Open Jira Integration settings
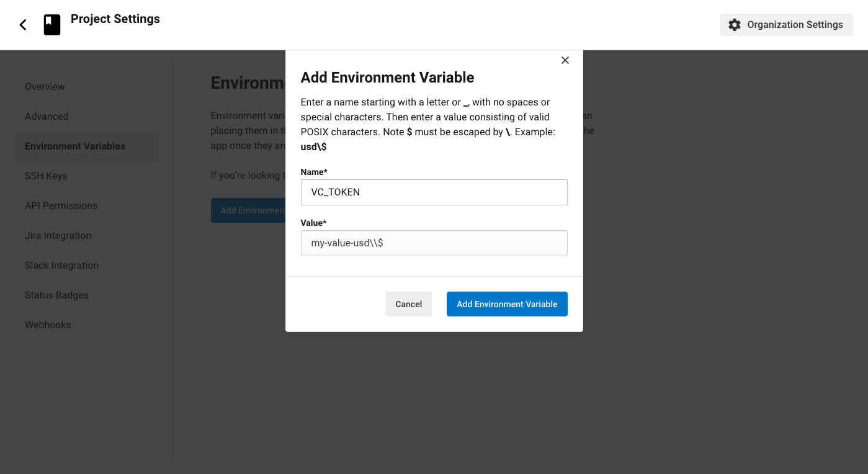 [58, 235]
